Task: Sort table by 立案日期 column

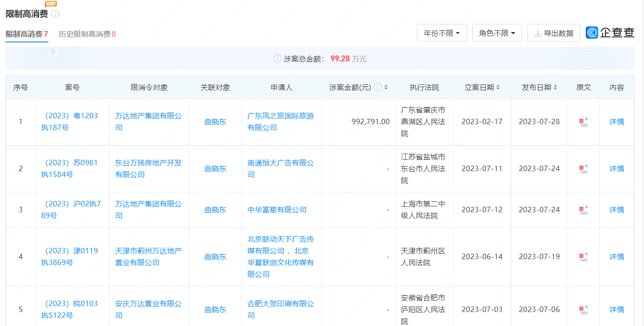Action: [498, 88]
